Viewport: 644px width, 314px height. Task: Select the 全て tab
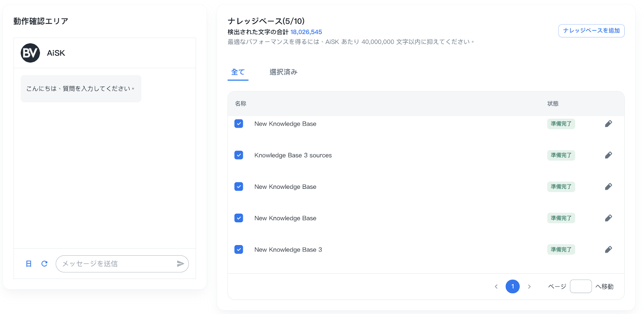coord(238,72)
